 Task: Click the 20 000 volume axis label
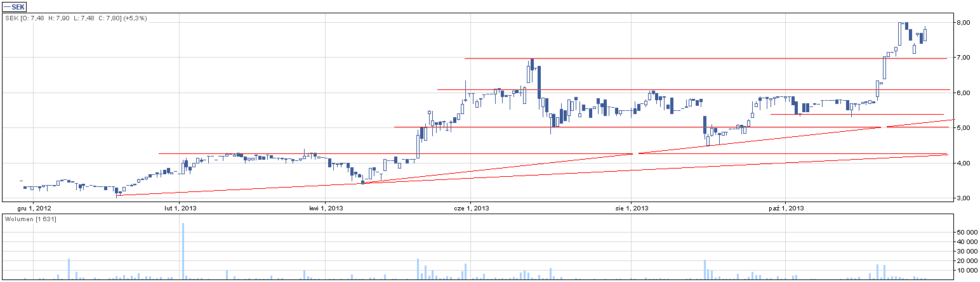tap(966, 260)
